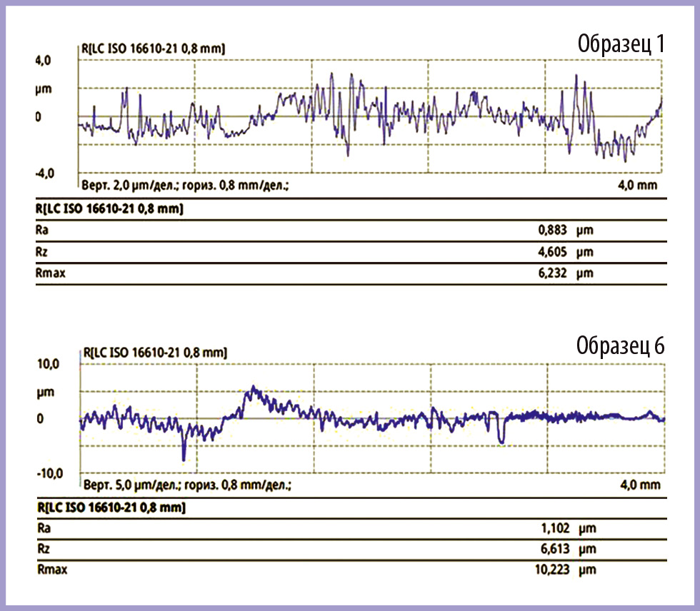The image size is (700, 611).
Task: Click the 4,0 mm label under the bottom chart
Action: tap(640, 485)
